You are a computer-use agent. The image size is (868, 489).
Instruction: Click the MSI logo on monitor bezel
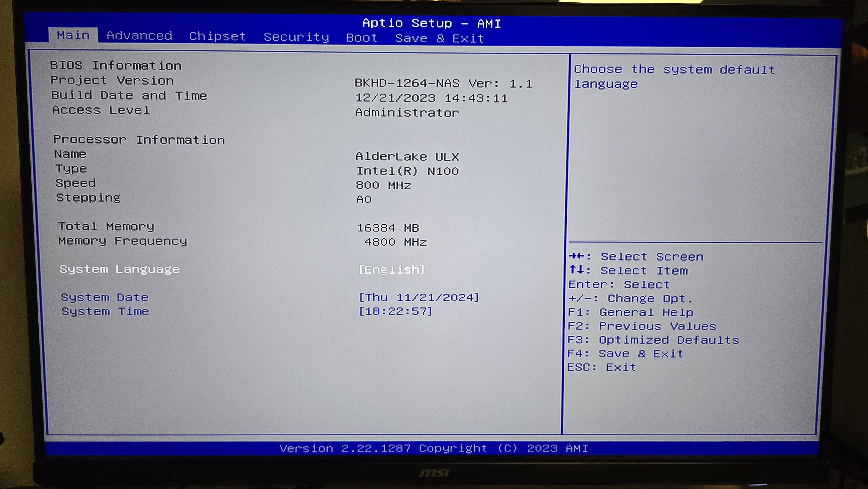point(434,473)
